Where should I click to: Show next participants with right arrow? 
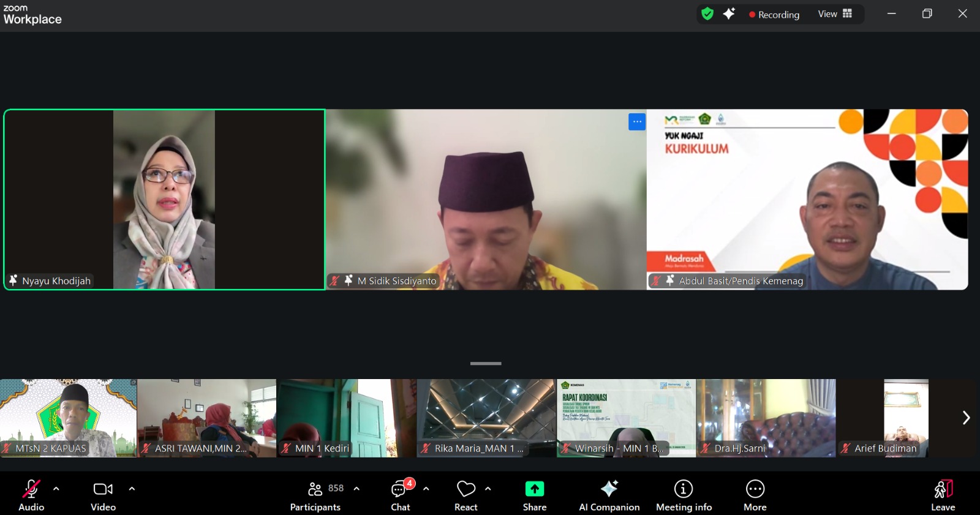[966, 418]
